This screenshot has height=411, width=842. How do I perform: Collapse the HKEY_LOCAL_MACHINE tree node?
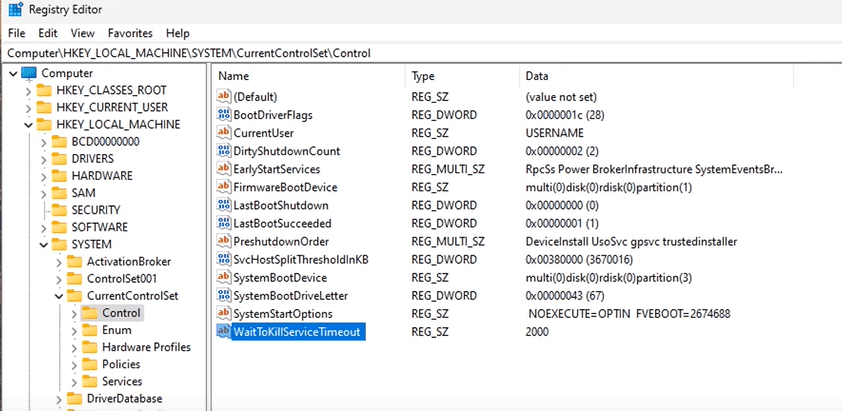click(26, 125)
